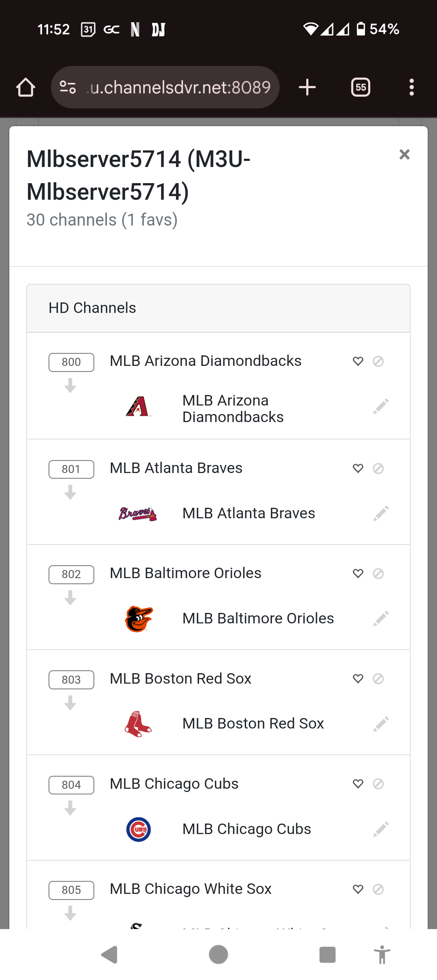Favorite the MLB Chicago White Sox channel
This screenshot has width=437, height=980.
(x=358, y=889)
